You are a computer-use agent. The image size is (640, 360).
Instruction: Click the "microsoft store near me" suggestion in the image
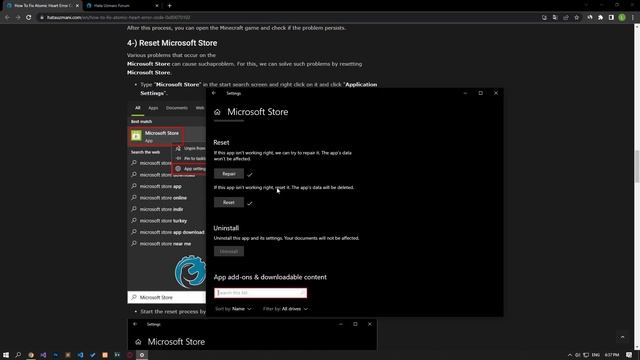[x=165, y=244]
